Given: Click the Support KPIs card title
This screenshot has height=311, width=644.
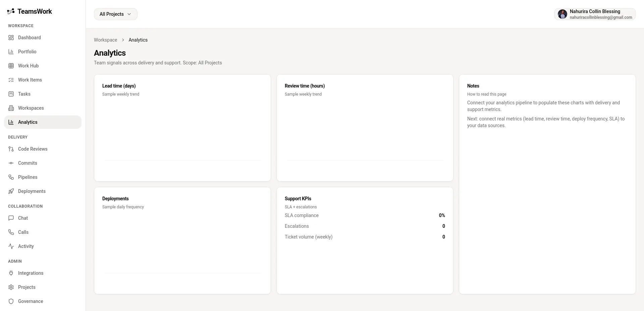Looking at the screenshot, I should [298, 199].
